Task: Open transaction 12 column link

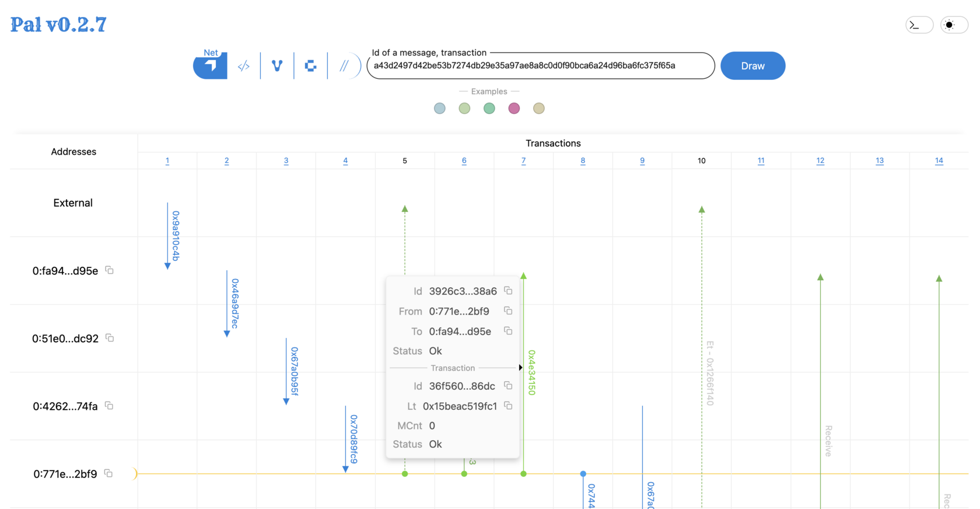Action: tap(820, 161)
